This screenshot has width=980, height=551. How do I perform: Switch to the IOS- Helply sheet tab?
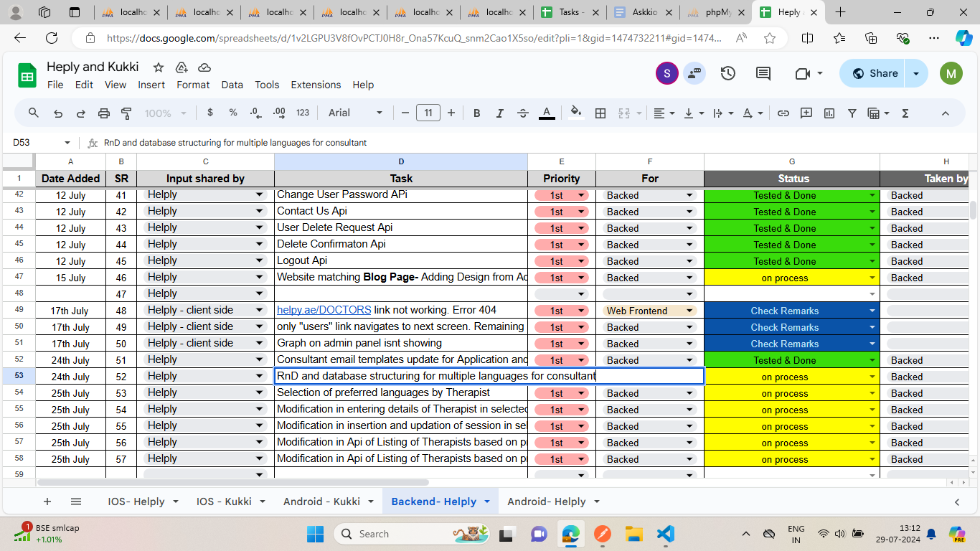136,501
